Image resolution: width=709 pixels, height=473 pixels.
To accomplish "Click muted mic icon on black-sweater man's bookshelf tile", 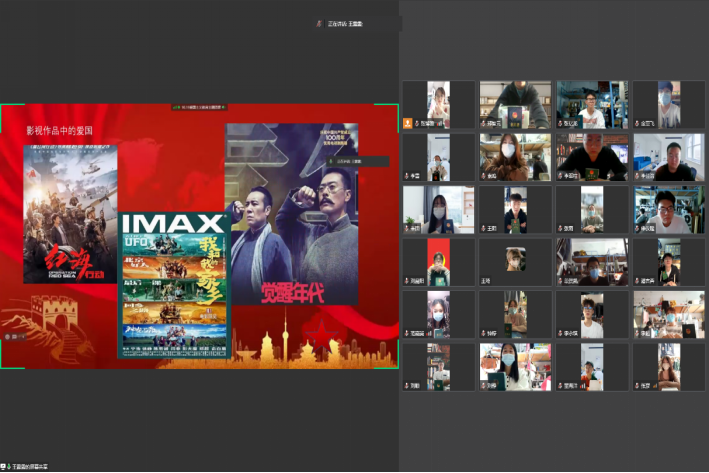I will pos(560,176).
